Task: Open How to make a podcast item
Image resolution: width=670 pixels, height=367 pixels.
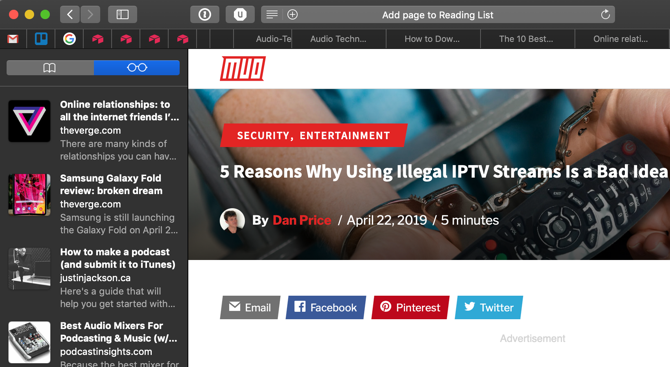Action: (94, 278)
